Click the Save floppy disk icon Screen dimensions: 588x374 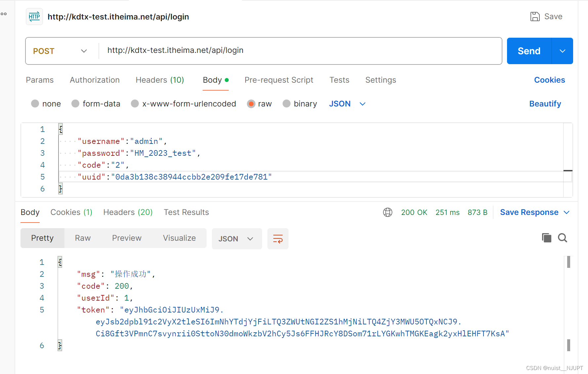pyautogui.click(x=535, y=17)
